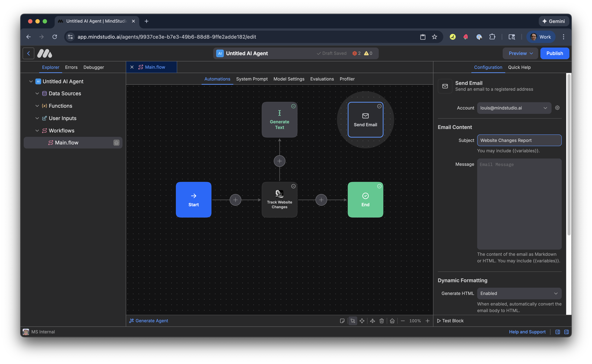Toggle the right sidebar panel icon in status bar

(x=566, y=332)
